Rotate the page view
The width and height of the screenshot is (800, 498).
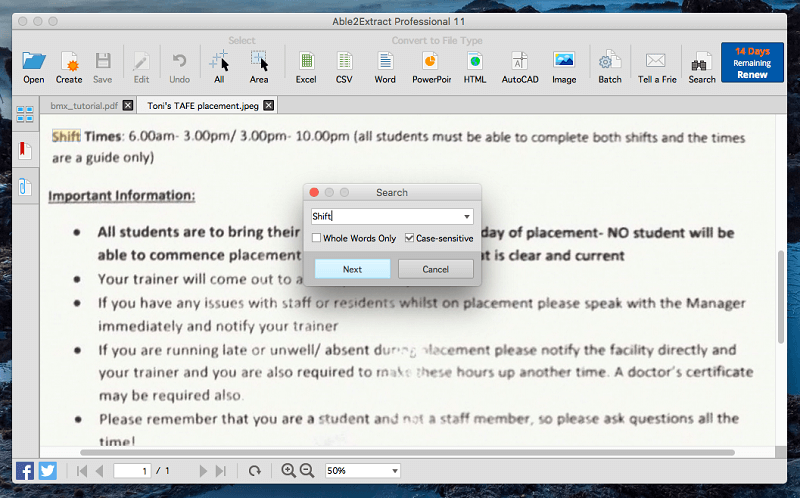point(255,471)
